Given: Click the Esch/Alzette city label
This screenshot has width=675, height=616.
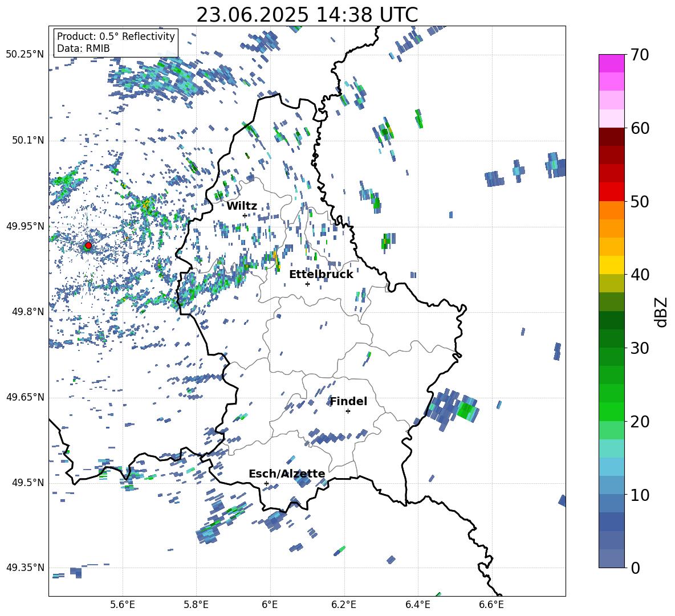Looking at the screenshot, I should pyautogui.click(x=287, y=474).
